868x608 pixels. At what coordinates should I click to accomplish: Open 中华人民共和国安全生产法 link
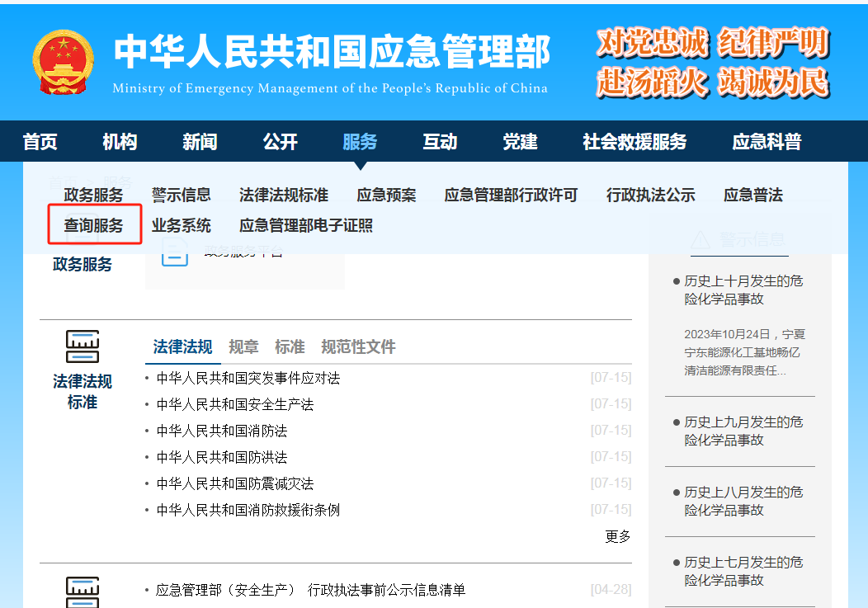click(x=234, y=405)
